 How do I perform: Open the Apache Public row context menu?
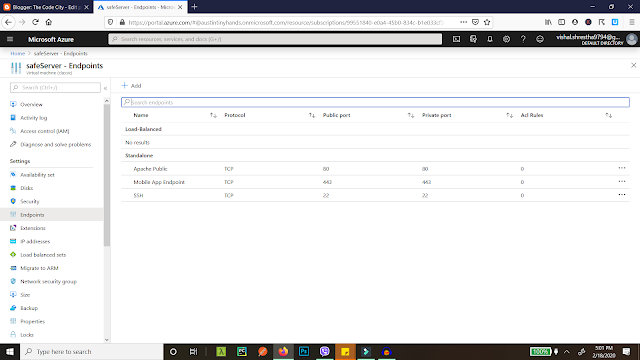[x=622, y=168]
